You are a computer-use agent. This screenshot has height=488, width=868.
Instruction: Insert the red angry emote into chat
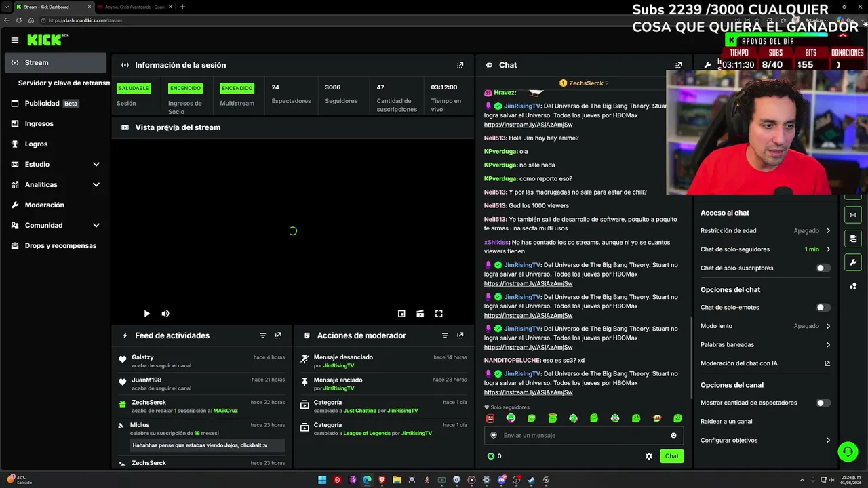tap(490, 419)
